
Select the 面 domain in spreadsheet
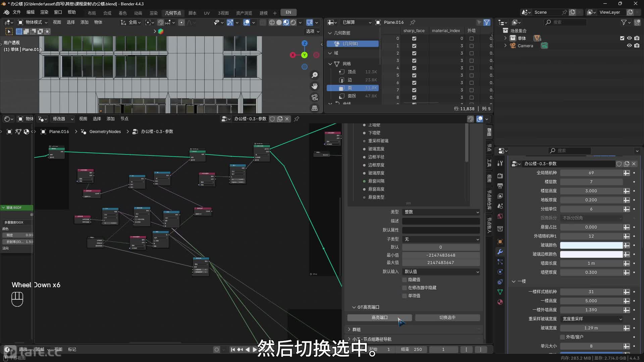[353, 88]
